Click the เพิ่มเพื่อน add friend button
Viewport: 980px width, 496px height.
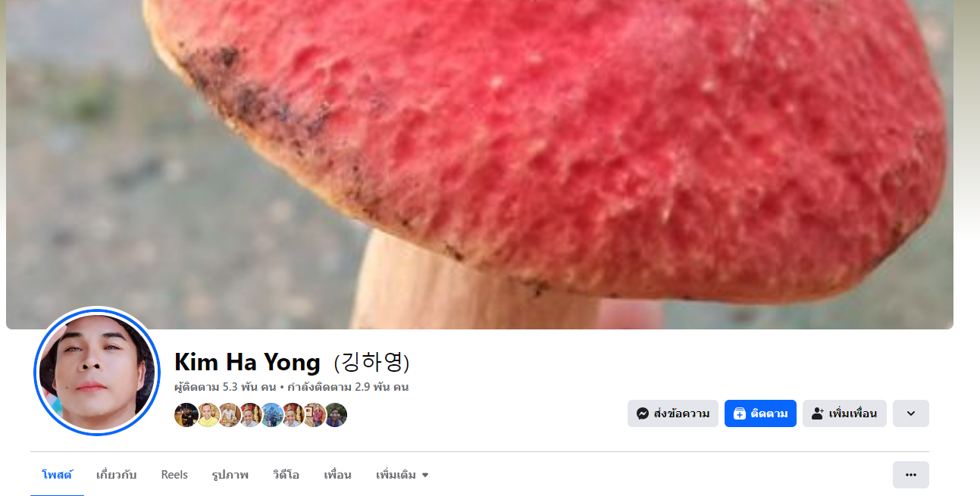[x=844, y=413]
